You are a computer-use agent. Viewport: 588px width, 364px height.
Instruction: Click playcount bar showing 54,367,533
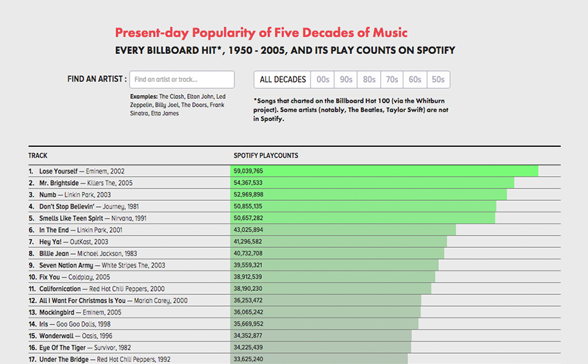tap(373, 183)
